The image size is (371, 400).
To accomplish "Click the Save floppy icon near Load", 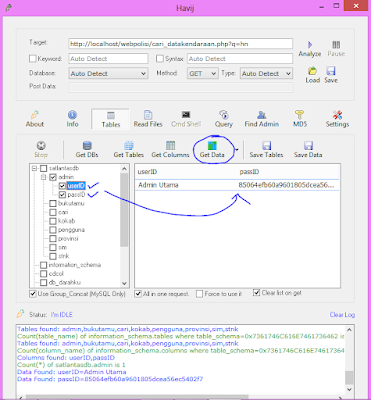I will point(331,71).
